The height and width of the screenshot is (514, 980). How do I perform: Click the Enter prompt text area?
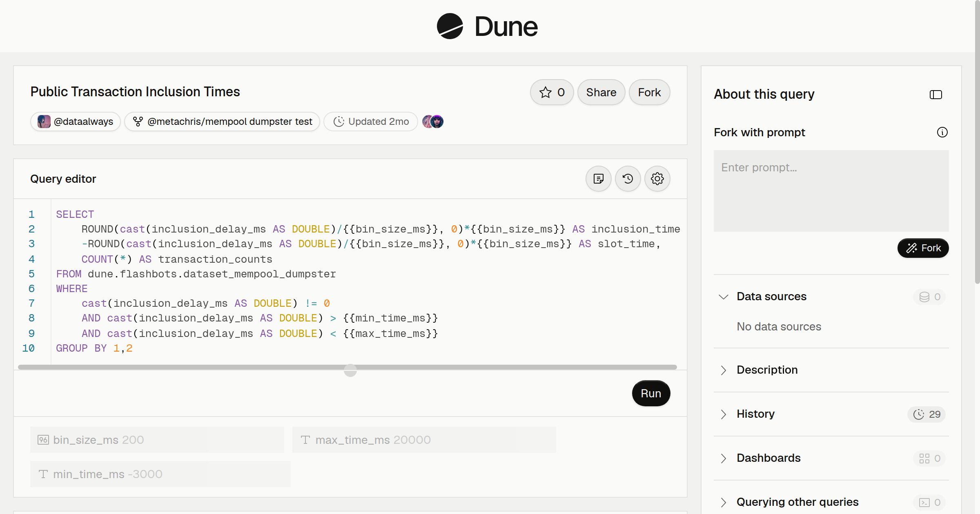[x=831, y=191]
